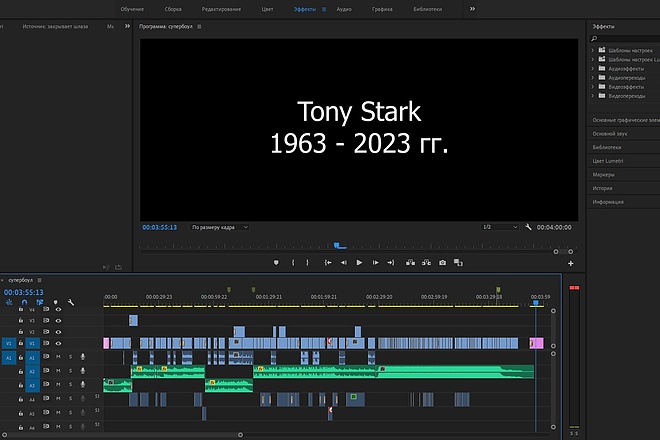660x440 pixels.
Task: Hide track V1 output with eye icon
Action: tap(58, 343)
